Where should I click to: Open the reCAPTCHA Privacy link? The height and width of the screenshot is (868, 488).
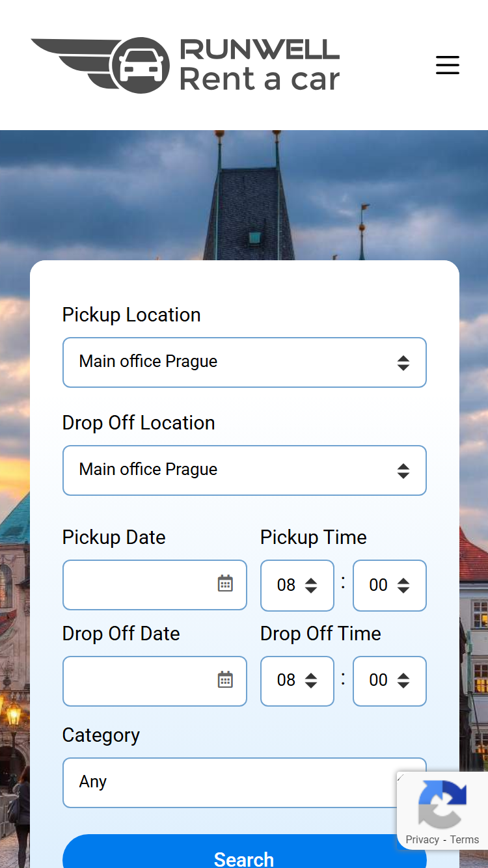[x=422, y=839]
